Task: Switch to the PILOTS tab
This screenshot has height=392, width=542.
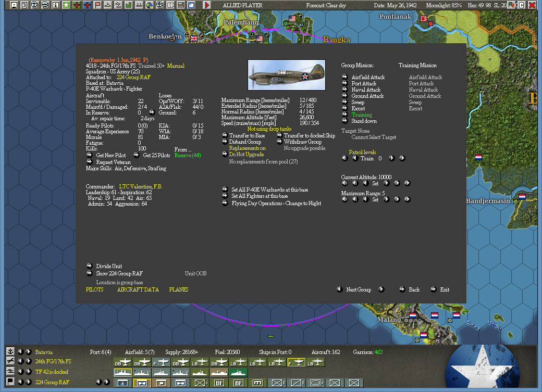Action: tap(94, 289)
